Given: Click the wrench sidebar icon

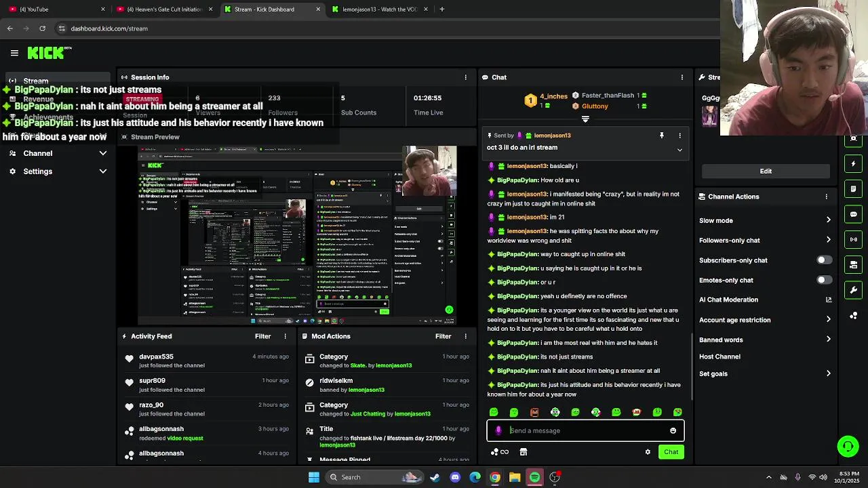Looking at the screenshot, I should click(x=854, y=290).
